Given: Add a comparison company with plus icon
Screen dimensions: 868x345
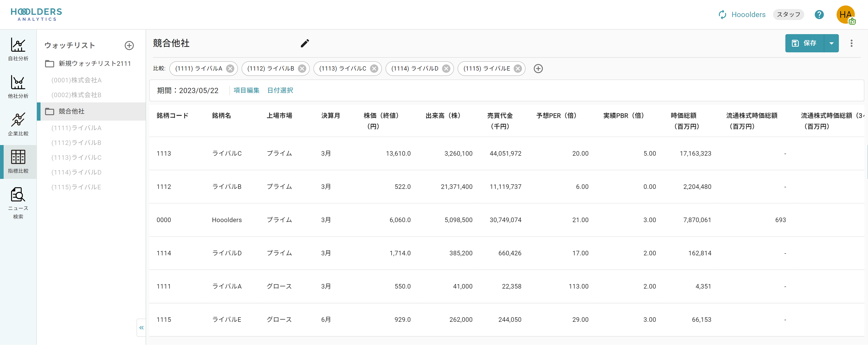Looking at the screenshot, I should 538,69.
